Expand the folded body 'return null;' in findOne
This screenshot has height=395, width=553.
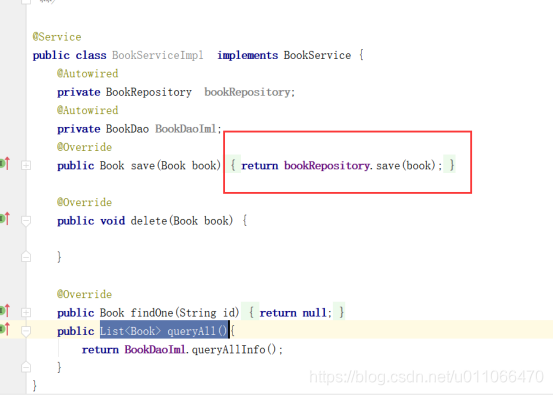293,312
